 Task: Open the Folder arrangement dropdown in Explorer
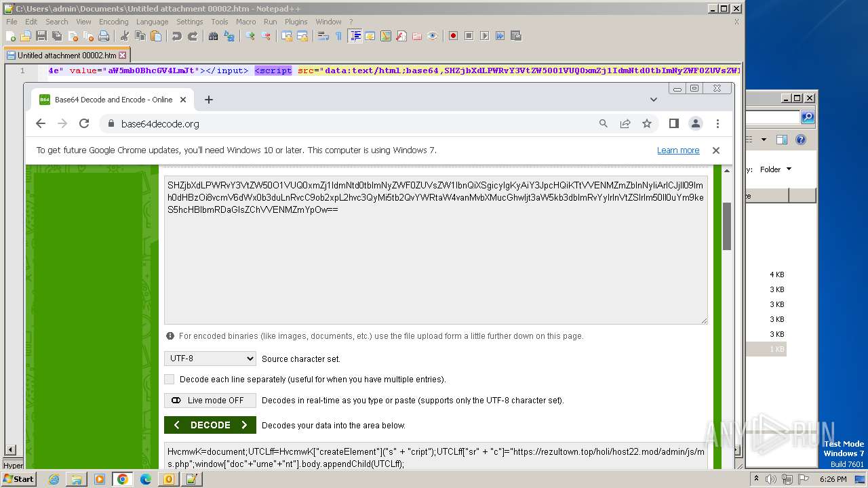pyautogui.click(x=776, y=169)
